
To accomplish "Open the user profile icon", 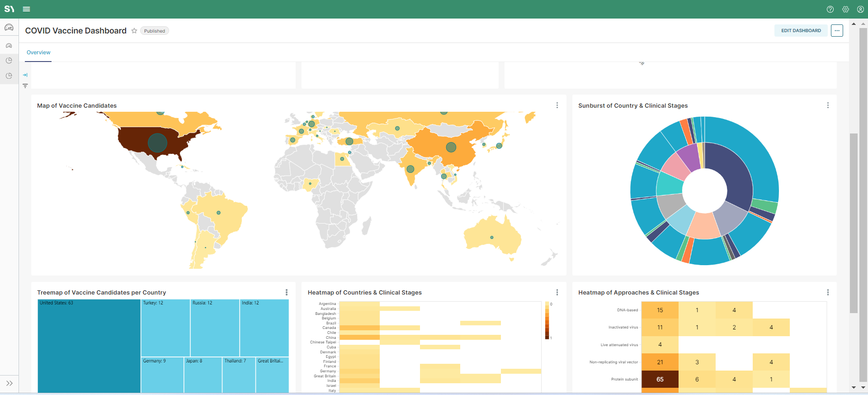I will pyautogui.click(x=860, y=9).
